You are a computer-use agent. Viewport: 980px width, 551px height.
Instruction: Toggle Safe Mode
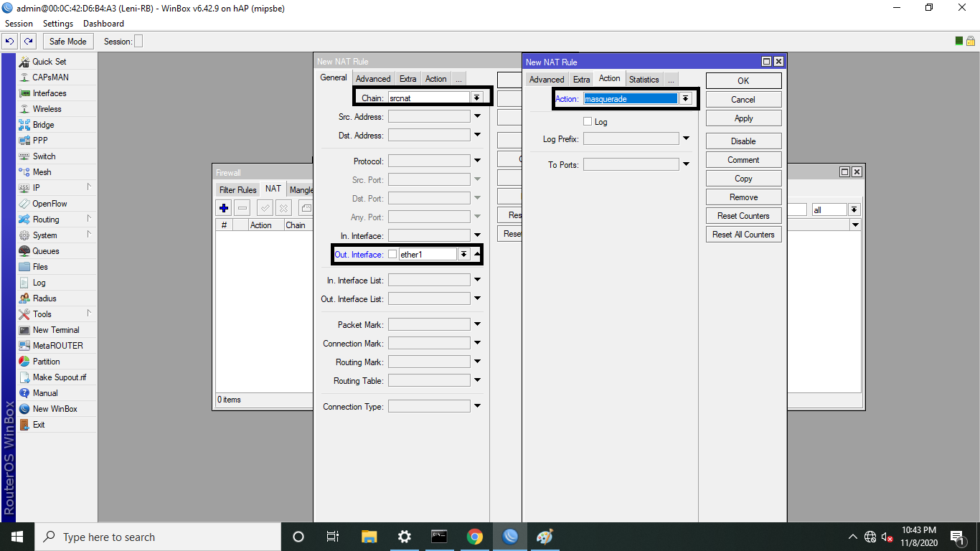point(68,41)
